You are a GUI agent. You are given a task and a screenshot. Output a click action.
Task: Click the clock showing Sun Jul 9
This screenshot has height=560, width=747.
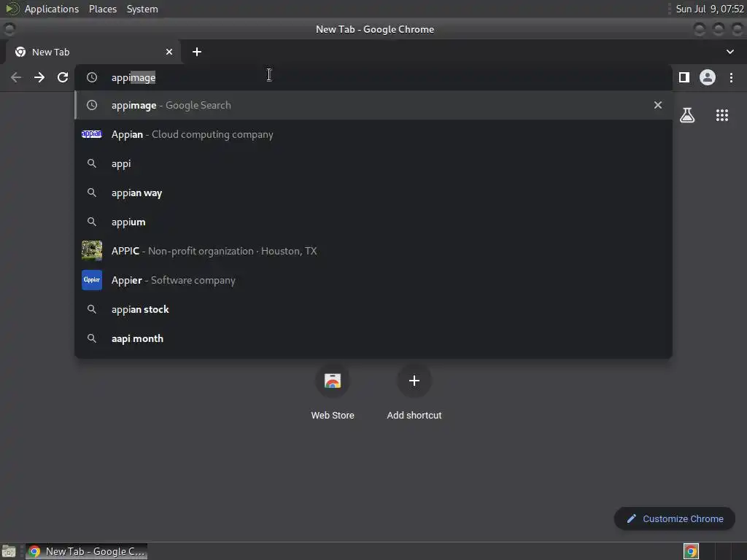pyautogui.click(x=709, y=9)
